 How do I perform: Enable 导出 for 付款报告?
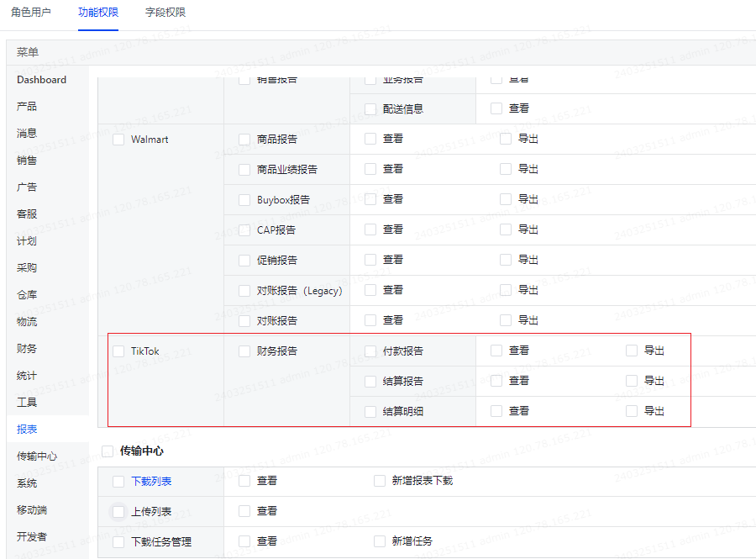[x=632, y=351]
